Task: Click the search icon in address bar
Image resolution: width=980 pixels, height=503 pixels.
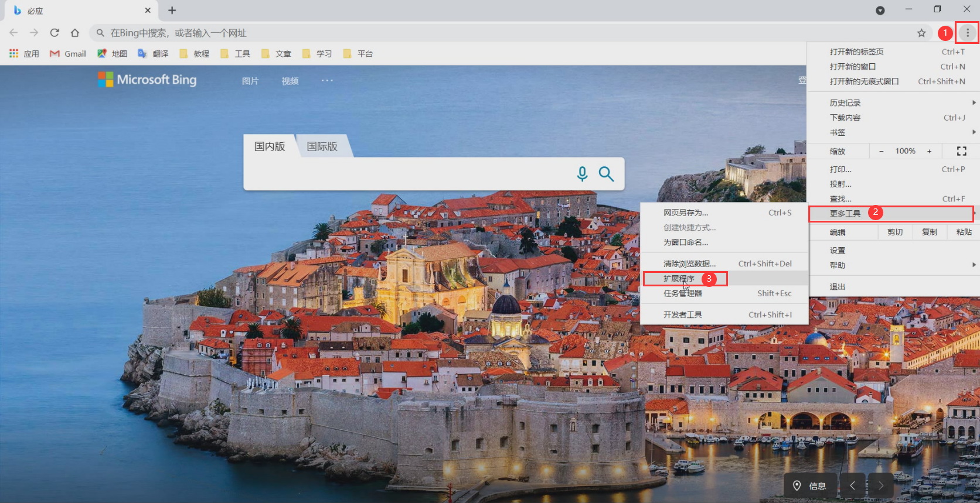Action: [100, 33]
